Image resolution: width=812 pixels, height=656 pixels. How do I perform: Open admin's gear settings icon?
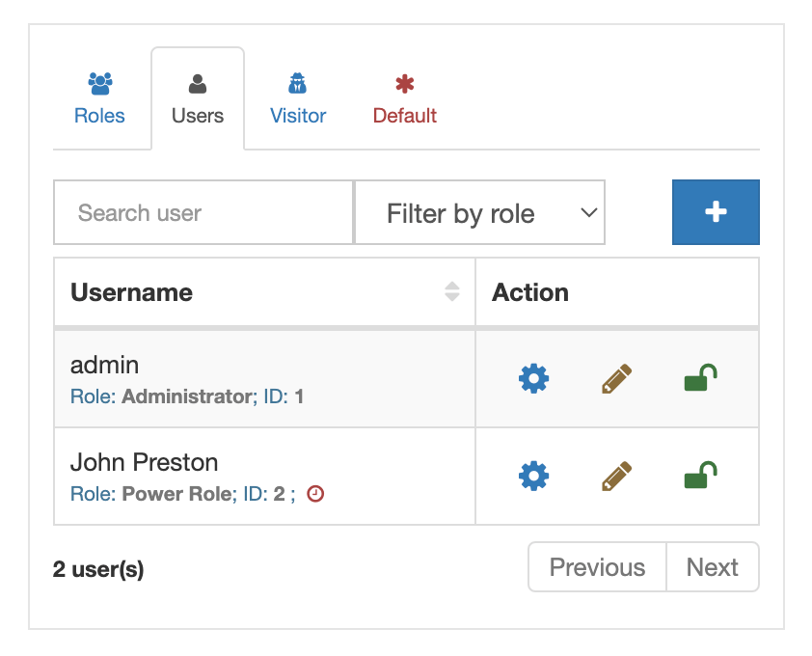point(533,379)
